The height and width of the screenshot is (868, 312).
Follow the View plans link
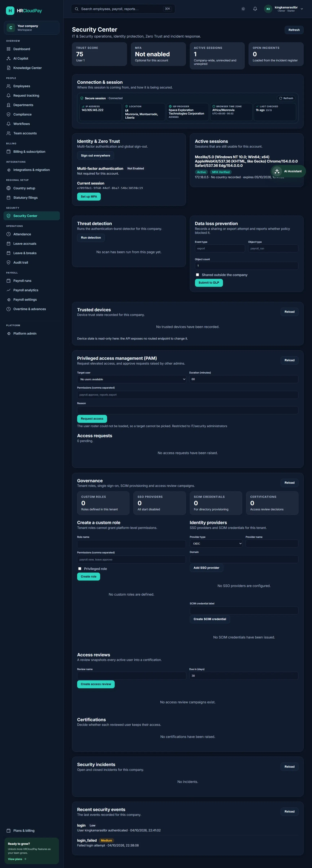click(x=17, y=859)
